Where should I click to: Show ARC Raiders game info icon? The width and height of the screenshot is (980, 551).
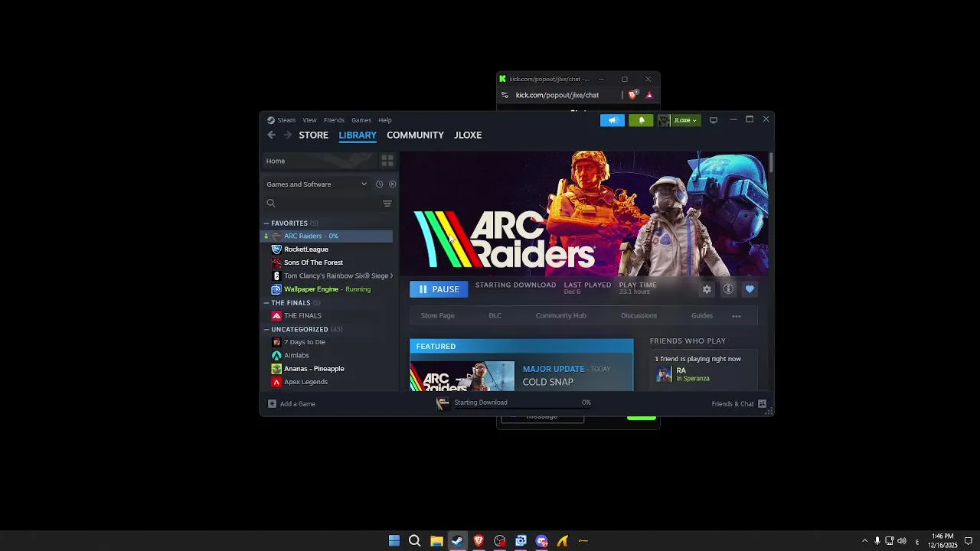pyautogui.click(x=728, y=289)
